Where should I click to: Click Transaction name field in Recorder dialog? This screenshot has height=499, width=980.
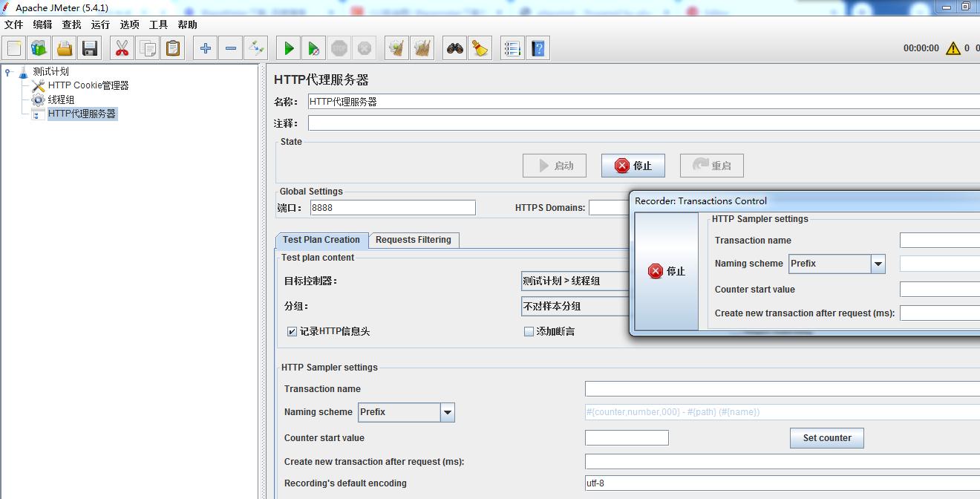pyautogui.click(x=940, y=241)
